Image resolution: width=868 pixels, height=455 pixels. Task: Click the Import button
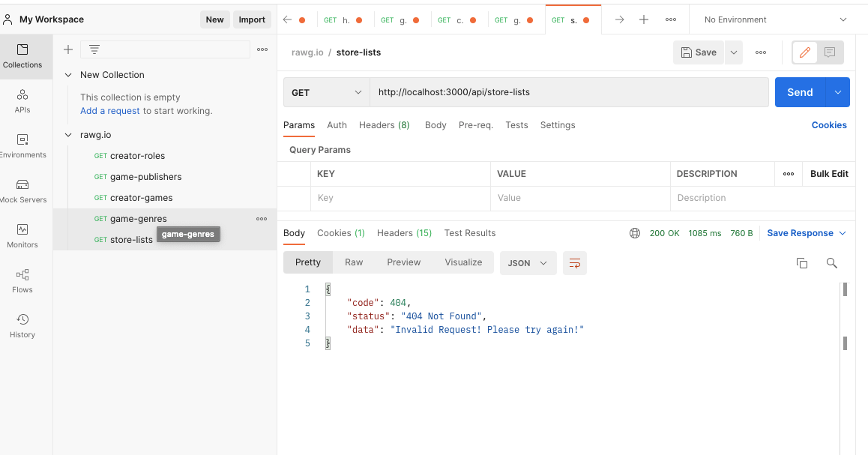click(x=252, y=19)
